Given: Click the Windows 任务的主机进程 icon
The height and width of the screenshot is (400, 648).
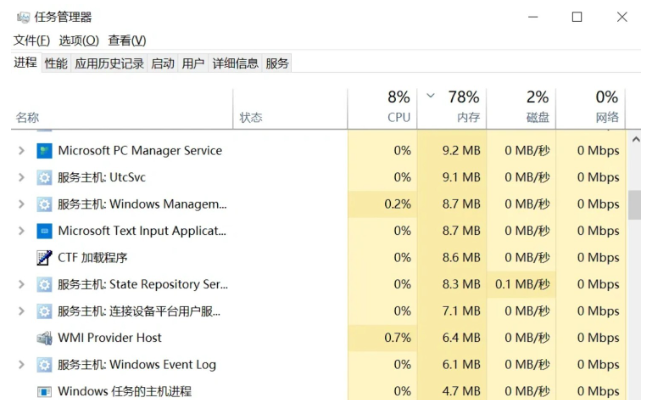Looking at the screenshot, I should click(44, 391).
